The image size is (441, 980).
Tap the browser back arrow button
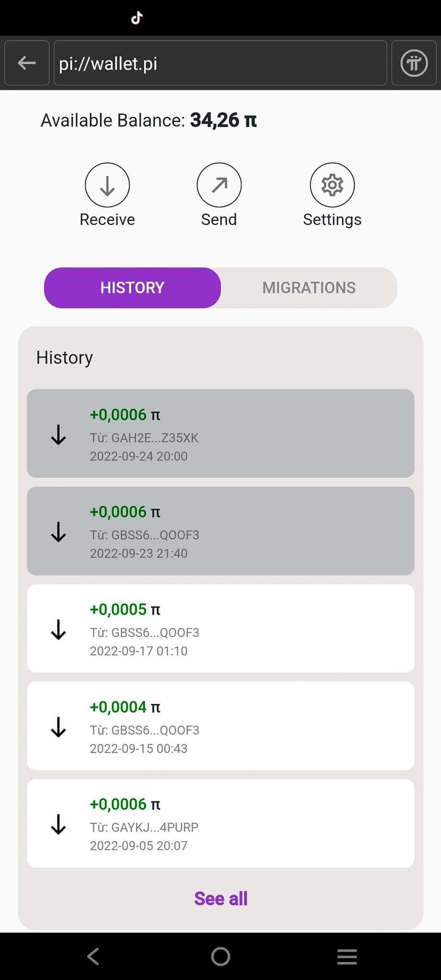click(x=27, y=63)
